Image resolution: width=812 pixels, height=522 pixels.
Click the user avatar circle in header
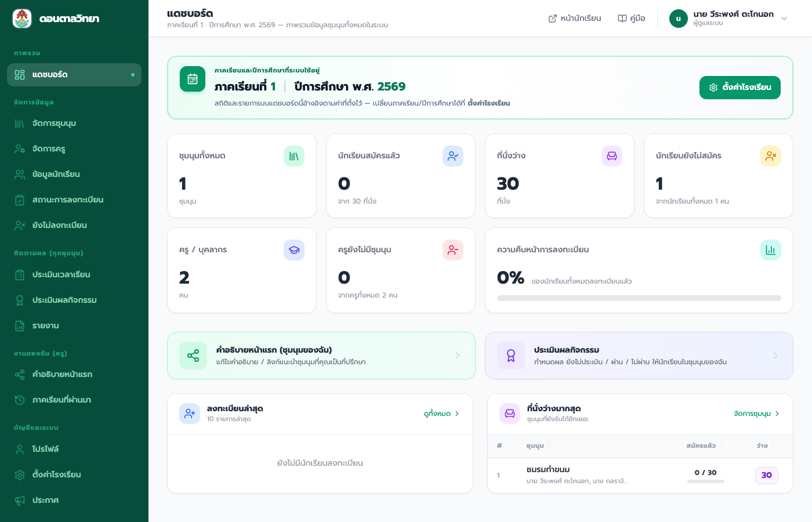coord(679,19)
